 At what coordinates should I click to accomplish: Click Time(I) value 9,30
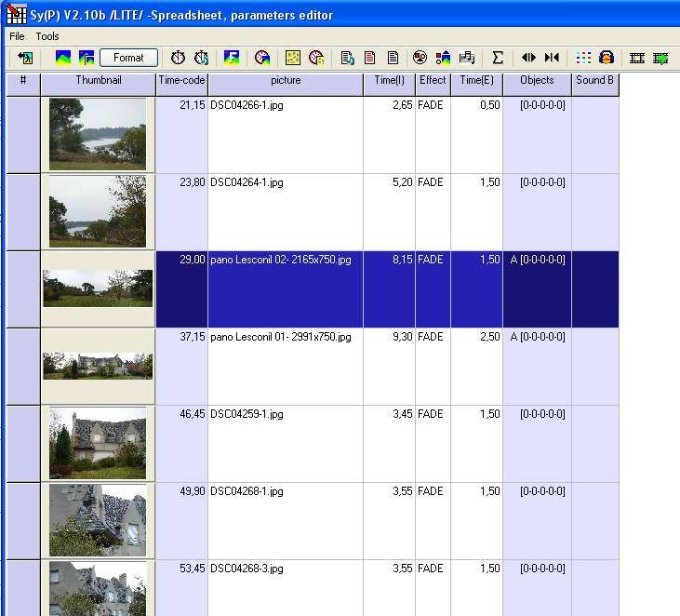(x=403, y=337)
